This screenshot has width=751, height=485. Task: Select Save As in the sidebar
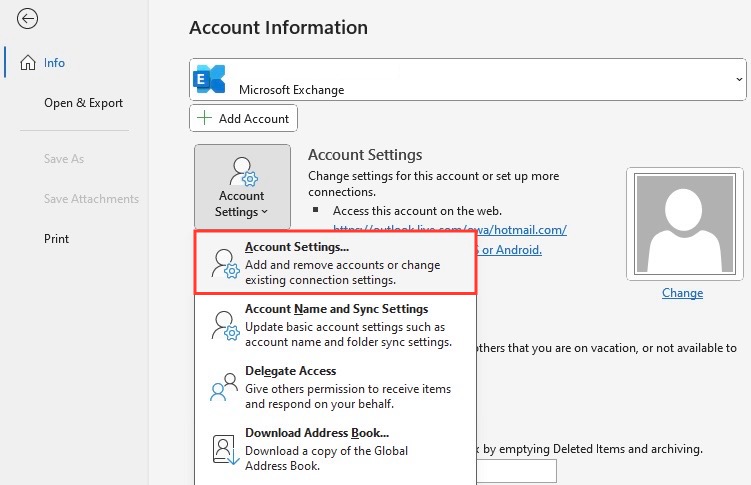(x=64, y=159)
